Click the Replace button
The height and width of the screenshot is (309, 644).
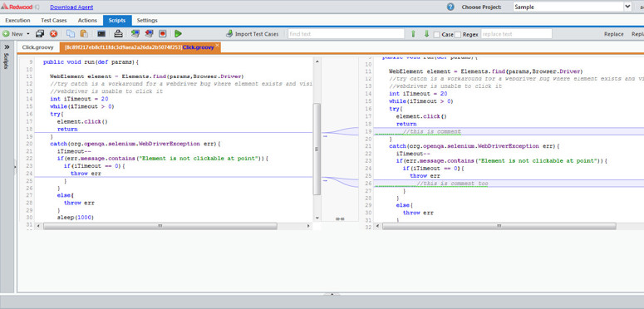613,34
